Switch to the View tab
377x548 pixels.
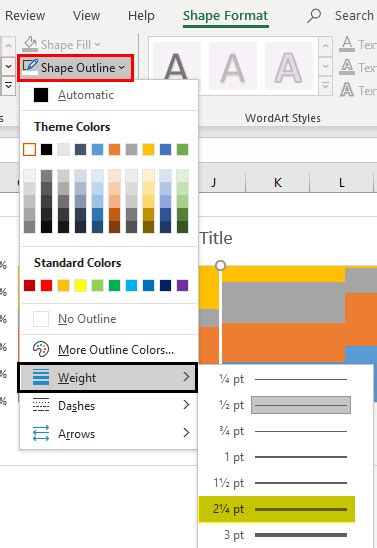click(86, 16)
